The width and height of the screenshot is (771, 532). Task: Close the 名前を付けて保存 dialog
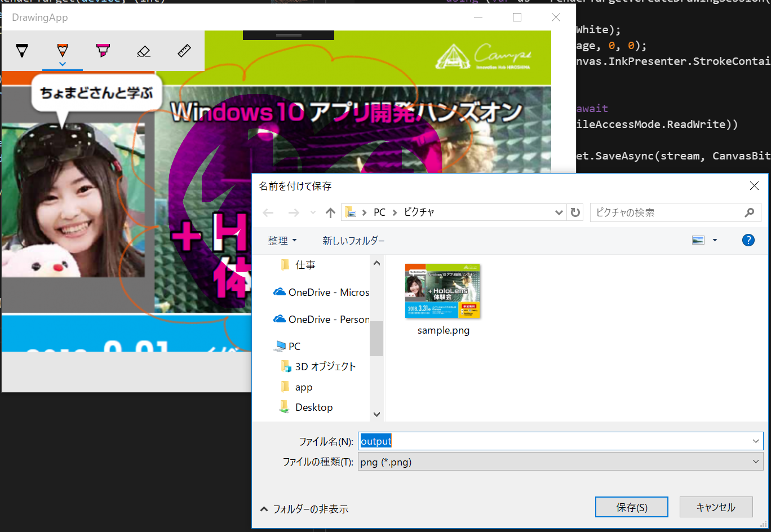[x=754, y=186]
